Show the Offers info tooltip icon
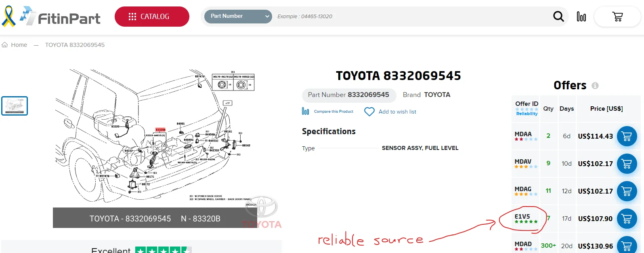Screen dimensions: 644x253 click(595, 85)
